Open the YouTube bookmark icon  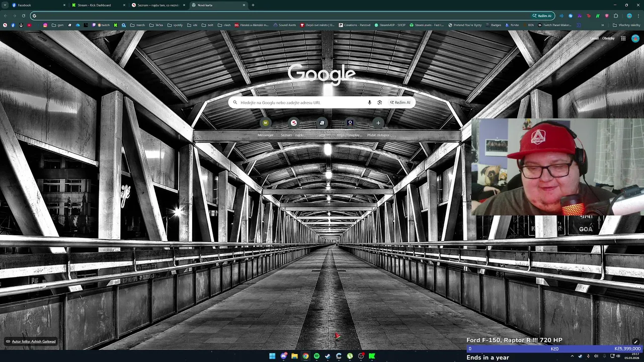tap(29, 25)
